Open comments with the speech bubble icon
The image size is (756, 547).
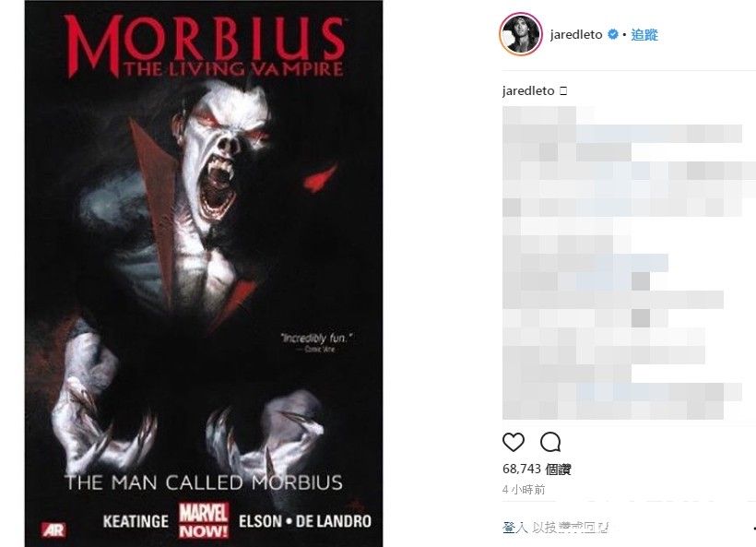(550, 442)
